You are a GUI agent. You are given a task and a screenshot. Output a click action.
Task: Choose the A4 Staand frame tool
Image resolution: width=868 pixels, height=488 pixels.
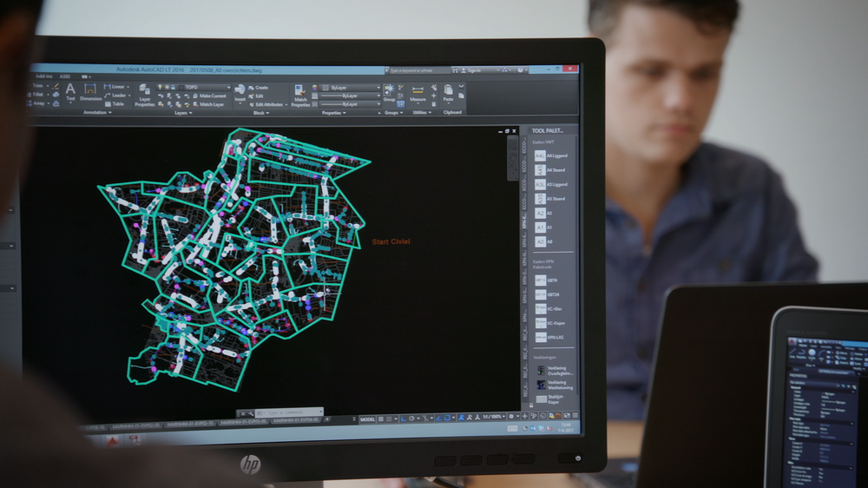549,170
